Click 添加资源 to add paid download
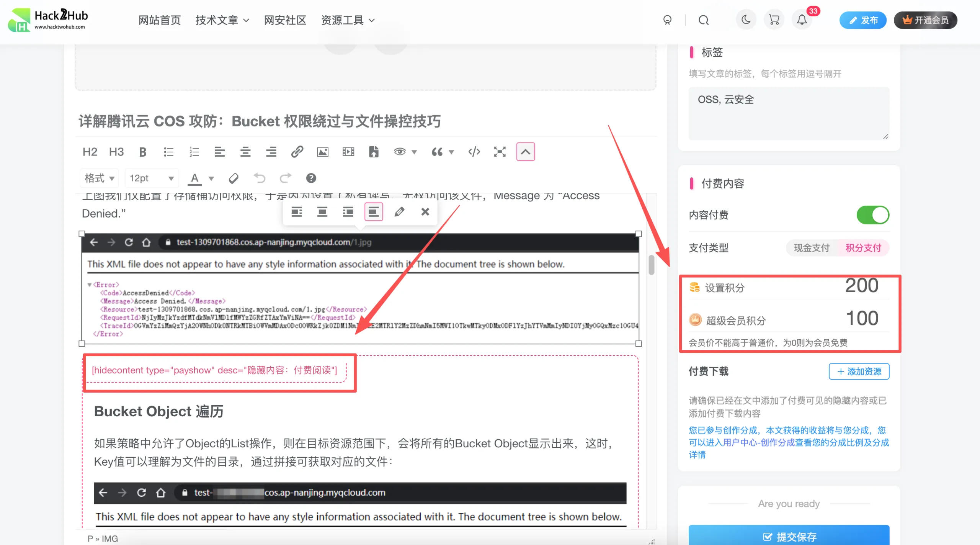980x545 pixels. point(859,371)
